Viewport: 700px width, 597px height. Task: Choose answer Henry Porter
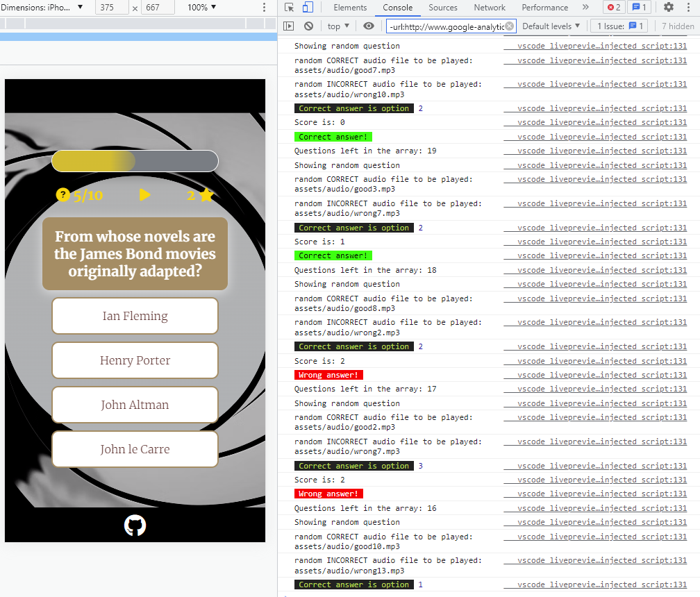[135, 360]
